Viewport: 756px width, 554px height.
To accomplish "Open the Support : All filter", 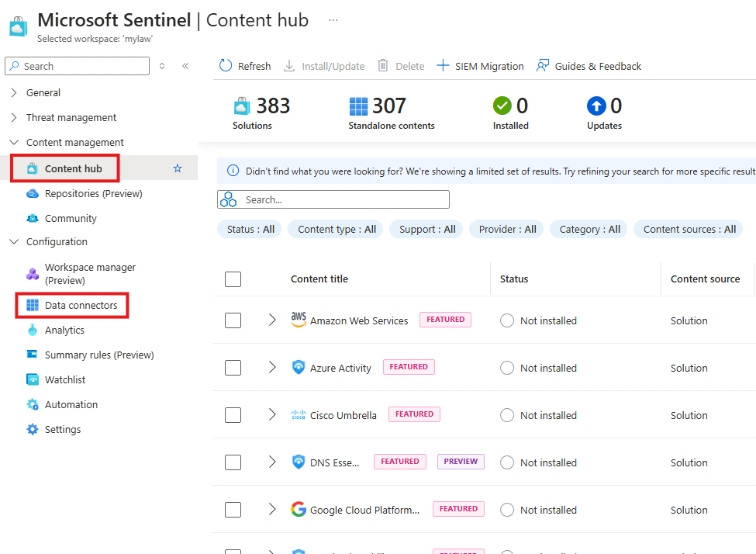I will click(426, 229).
